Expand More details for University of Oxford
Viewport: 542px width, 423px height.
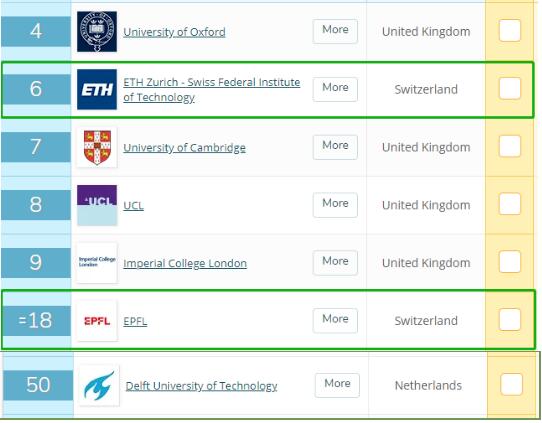coord(335,31)
